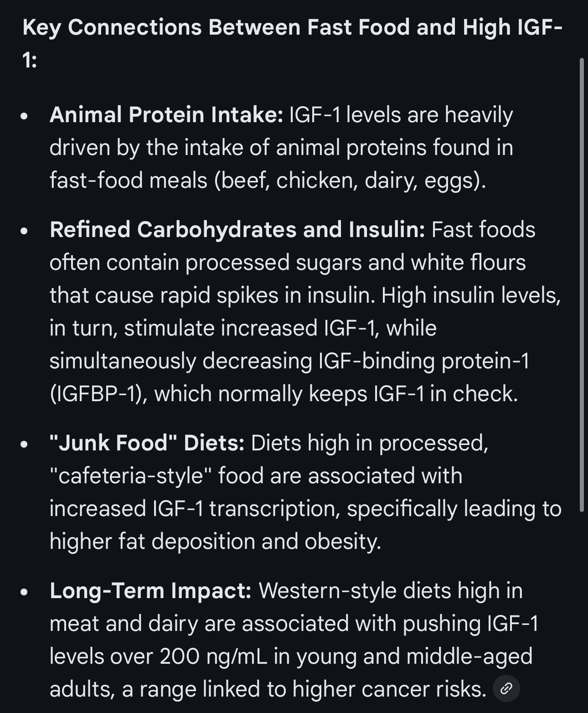Viewport: 588px width, 713px height.
Task: Click the bullet next to "Junk Food" Diets
Action: [x=25, y=444]
